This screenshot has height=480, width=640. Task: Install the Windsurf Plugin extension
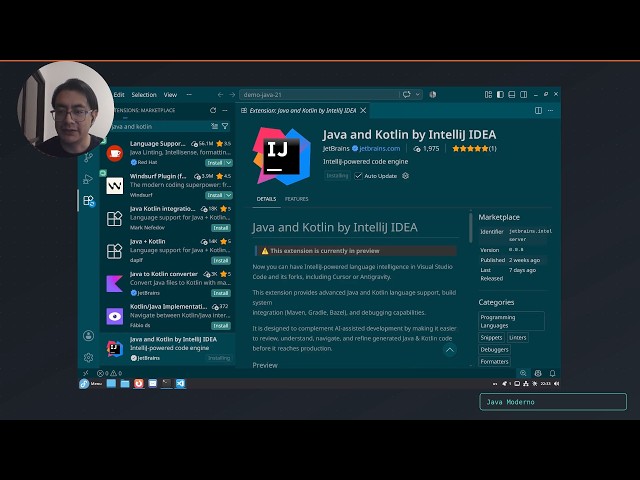click(x=215, y=196)
